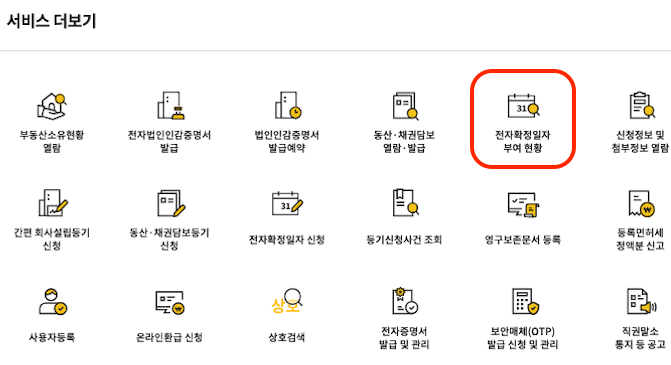671x365 pixels.
Task: Open the 전자확정일자 신청 calendar icon
Action: [x=287, y=204]
